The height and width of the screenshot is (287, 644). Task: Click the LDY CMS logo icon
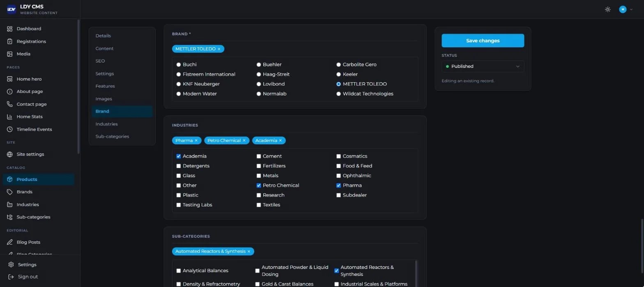(x=11, y=9)
